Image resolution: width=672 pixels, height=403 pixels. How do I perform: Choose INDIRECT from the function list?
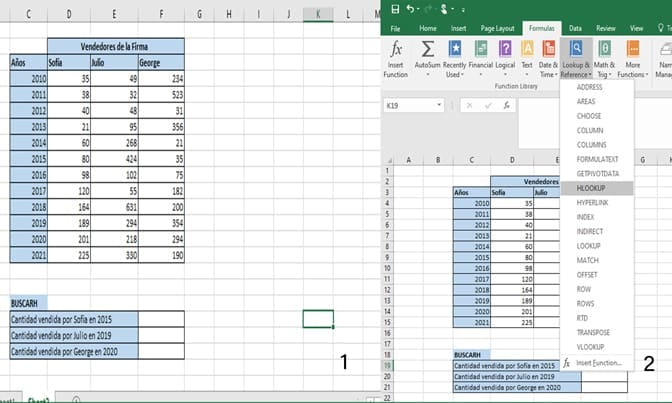[x=597, y=232]
